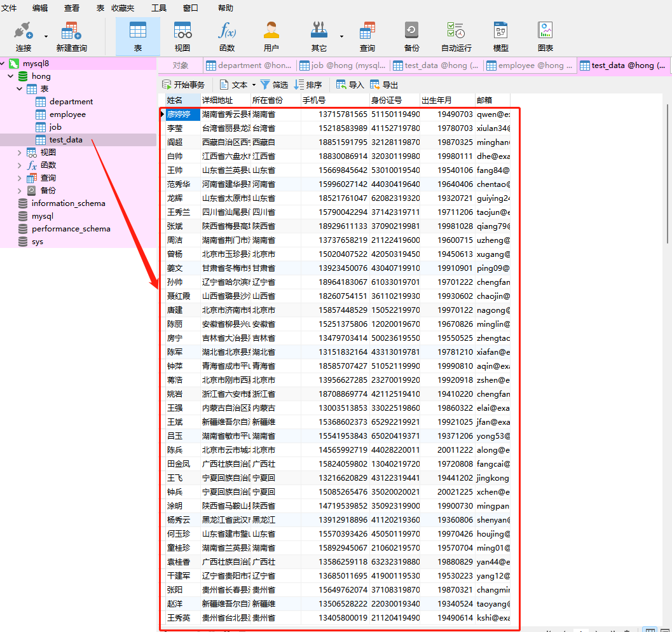Select the test_data table in tree
Image resolution: width=672 pixels, height=632 pixels.
click(x=65, y=140)
